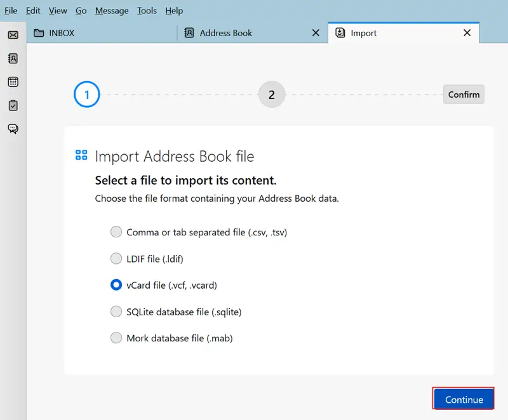The image size is (508, 420).
Task: Choose SQLite database file option
Action: point(116,312)
